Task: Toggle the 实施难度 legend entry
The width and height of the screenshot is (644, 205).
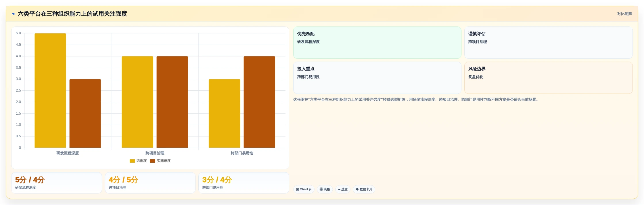Action: 160,161
